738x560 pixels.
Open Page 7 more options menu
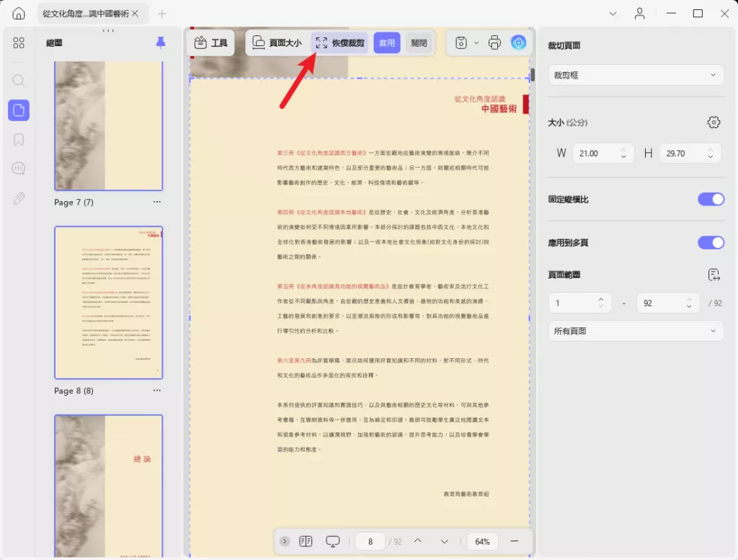pyautogui.click(x=156, y=202)
